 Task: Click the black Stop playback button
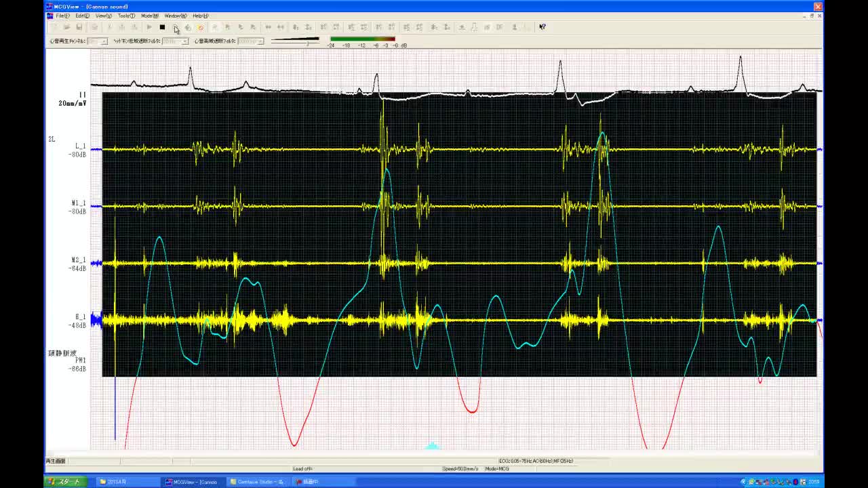[162, 27]
